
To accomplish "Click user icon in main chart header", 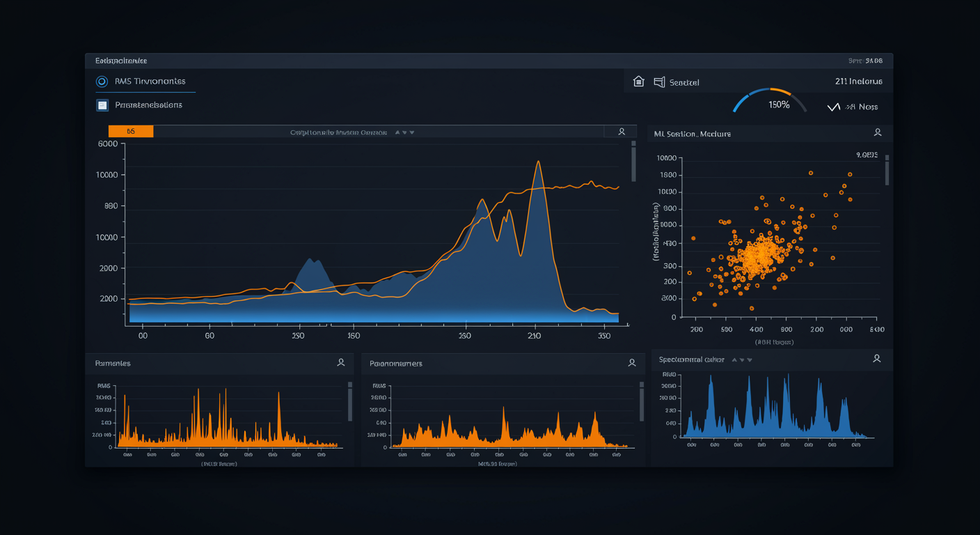I will 622,132.
